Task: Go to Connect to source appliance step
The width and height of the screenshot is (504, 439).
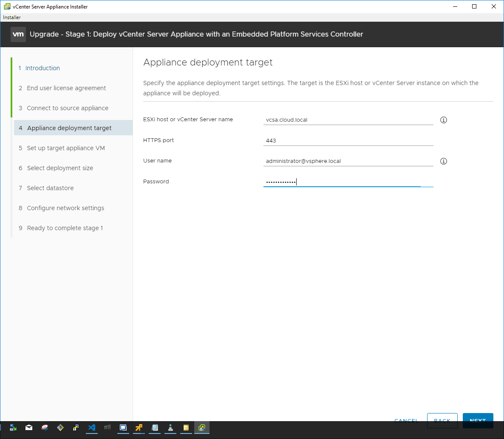Action: (x=64, y=108)
